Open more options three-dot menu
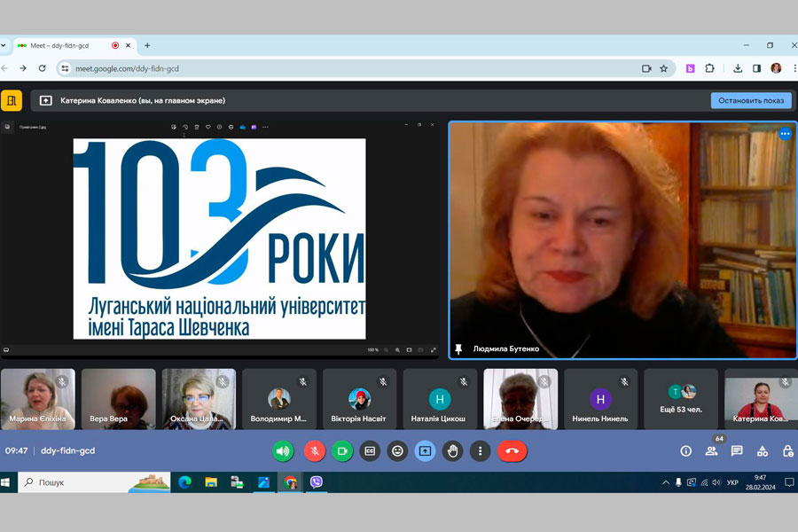798x532 pixels. 480,451
